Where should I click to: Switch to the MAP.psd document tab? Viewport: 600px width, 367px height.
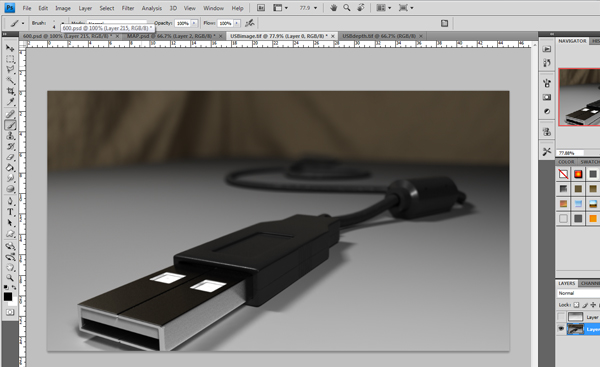tap(171, 36)
